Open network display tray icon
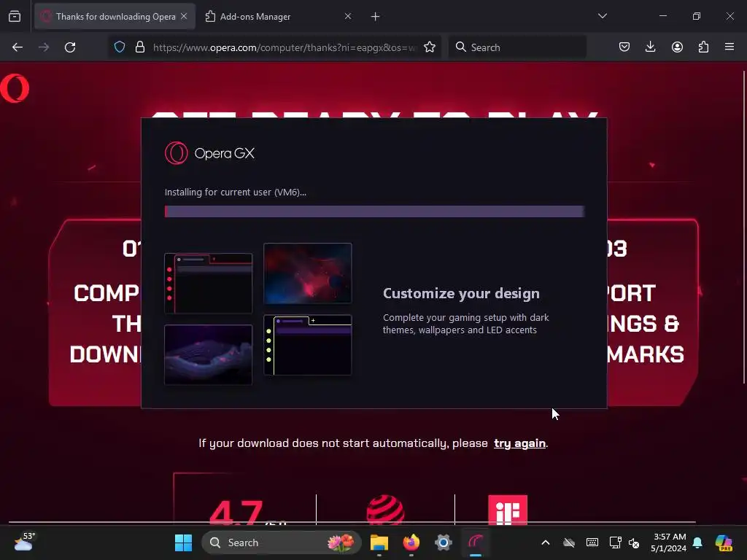The height and width of the screenshot is (560, 747). (615, 542)
